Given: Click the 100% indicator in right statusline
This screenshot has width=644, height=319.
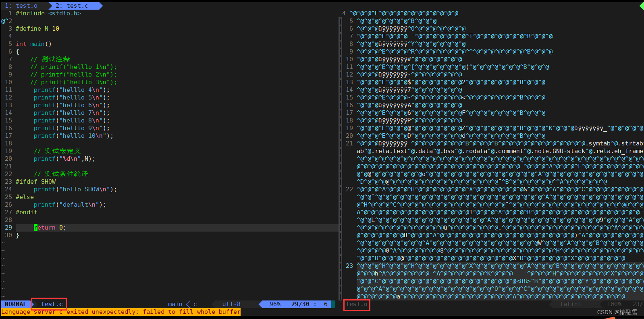Looking at the screenshot, I should pyautogui.click(x=614, y=304).
